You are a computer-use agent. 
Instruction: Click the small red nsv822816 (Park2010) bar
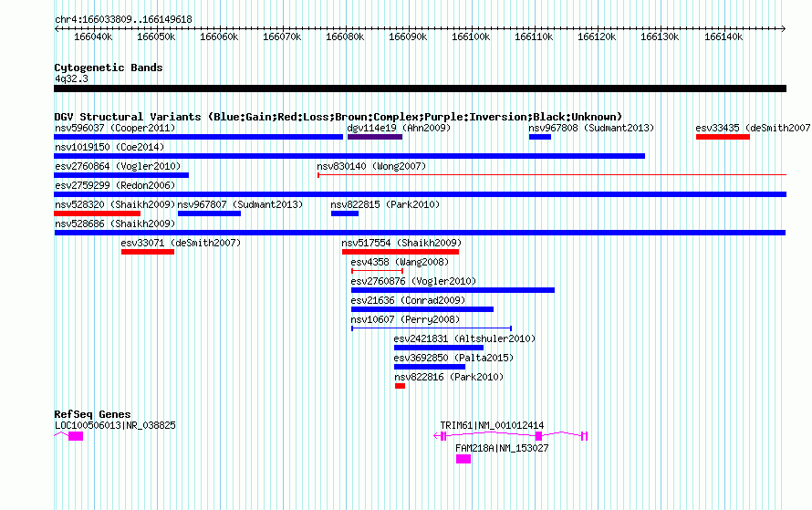coord(400,386)
